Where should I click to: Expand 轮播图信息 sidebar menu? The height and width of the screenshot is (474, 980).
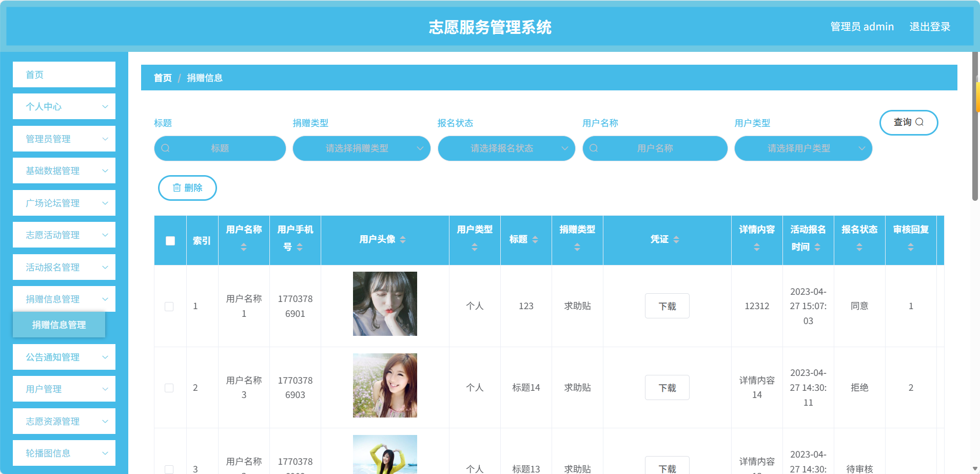point(64,453)
